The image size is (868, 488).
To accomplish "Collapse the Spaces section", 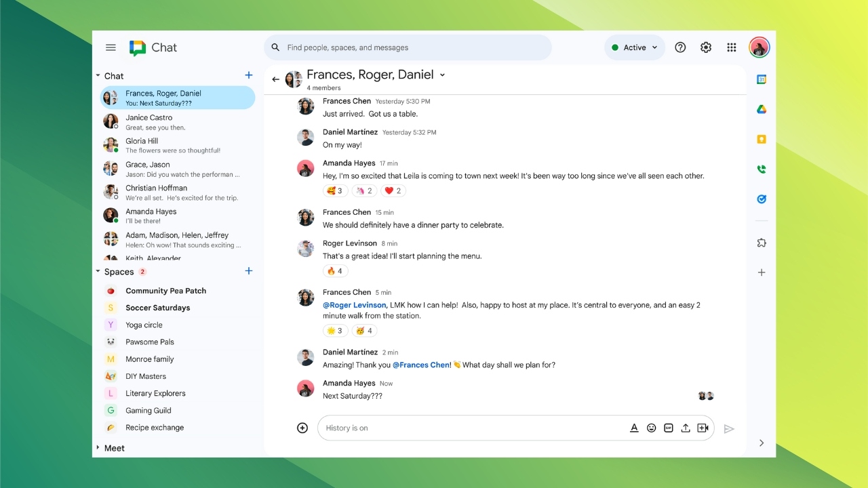I will [98, 271].
